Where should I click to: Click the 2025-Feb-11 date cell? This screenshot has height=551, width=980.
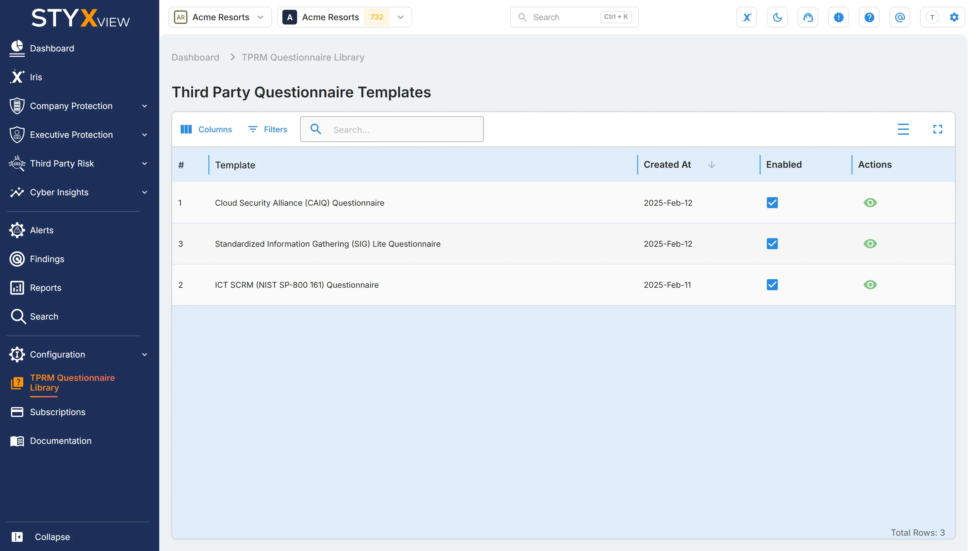(x=667, y=285)
